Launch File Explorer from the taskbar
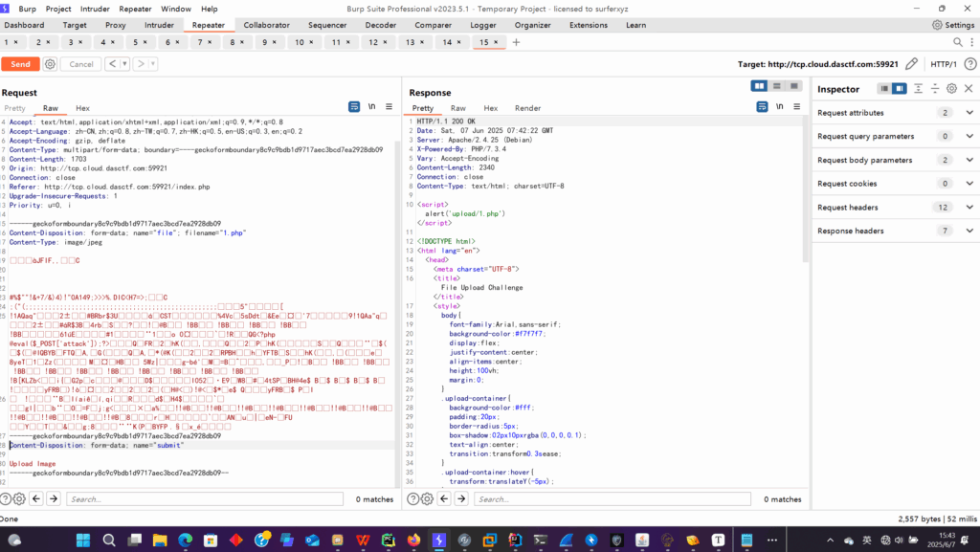Viewport: 980px width, 552px height. pos(160,541)
